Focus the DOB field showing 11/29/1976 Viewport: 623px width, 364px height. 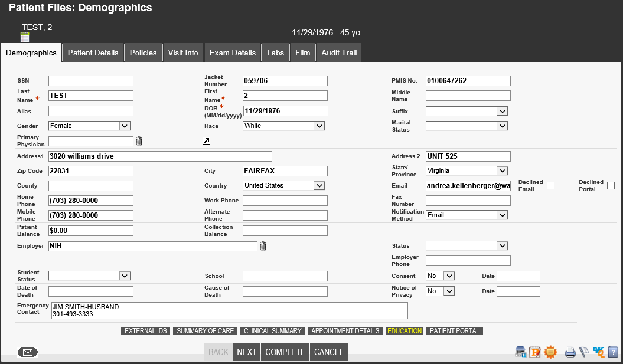pyautogui.click(x=285, y=111)
